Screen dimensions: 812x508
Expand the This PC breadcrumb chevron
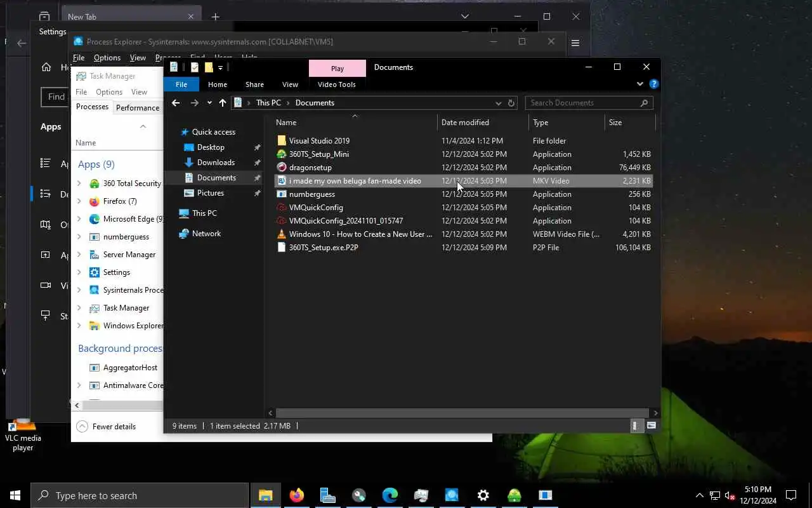[288, 103]
